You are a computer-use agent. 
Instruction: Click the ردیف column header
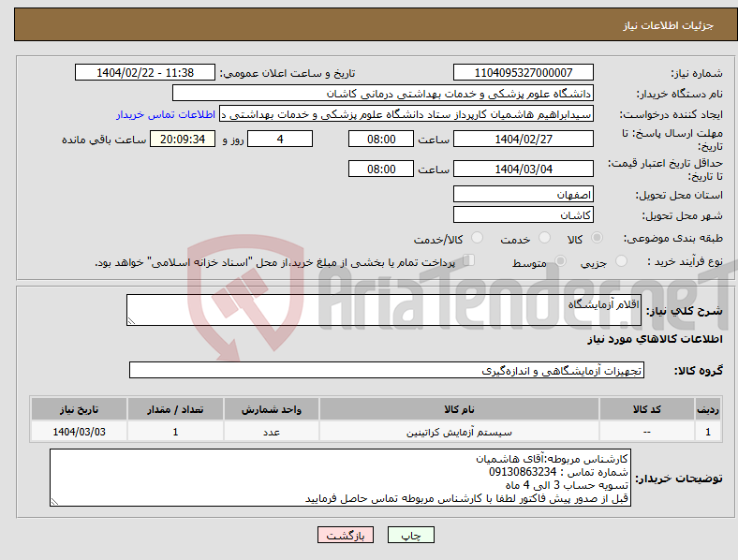click(x=708, y=409)
